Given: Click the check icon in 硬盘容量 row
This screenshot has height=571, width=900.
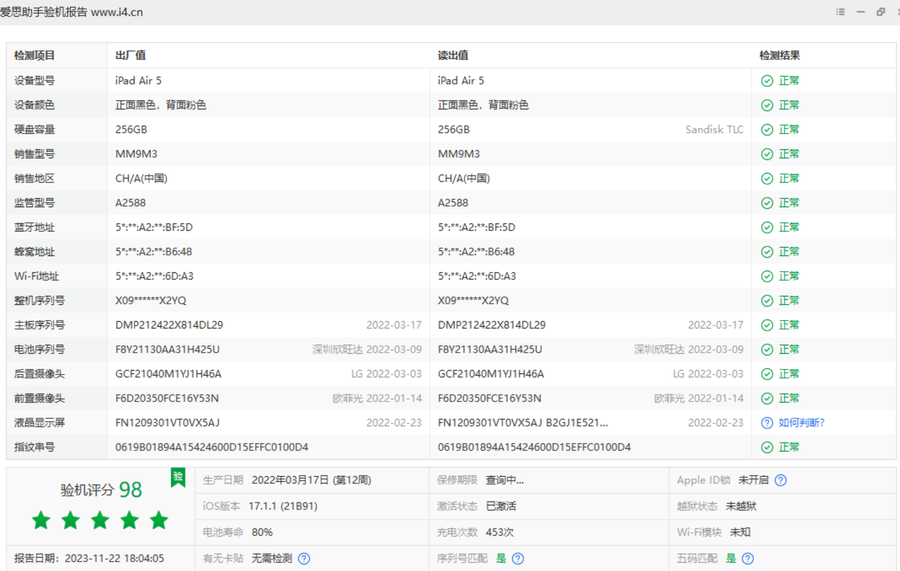Looking at the screenshot, I should (x=767, y=130).
